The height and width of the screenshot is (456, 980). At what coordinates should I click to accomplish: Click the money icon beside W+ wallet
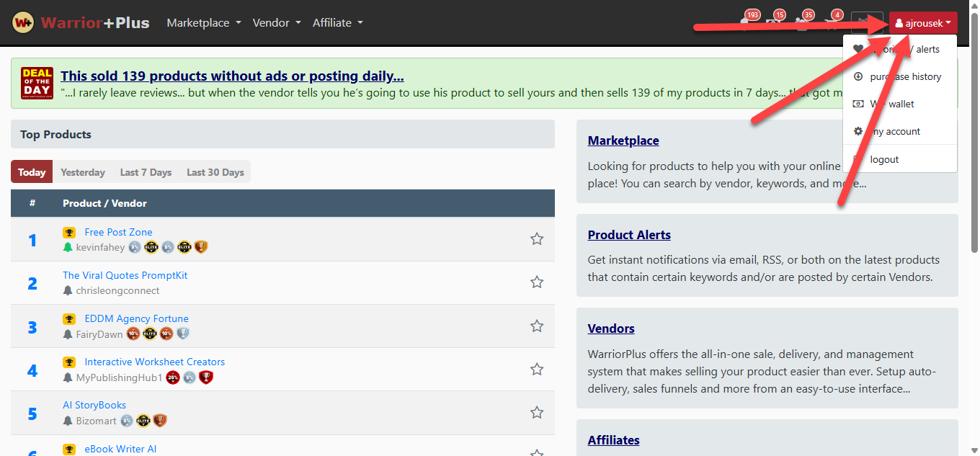pos(858,104)
